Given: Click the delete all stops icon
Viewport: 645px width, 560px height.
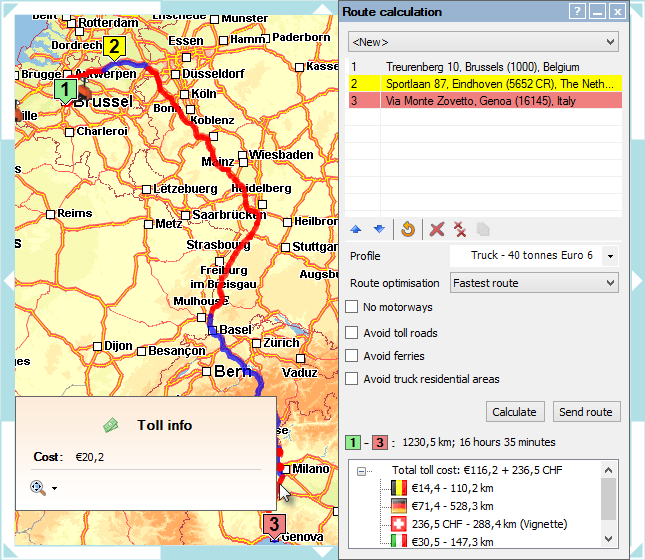Looking at the screenshot, I should (x=460, y=229).
